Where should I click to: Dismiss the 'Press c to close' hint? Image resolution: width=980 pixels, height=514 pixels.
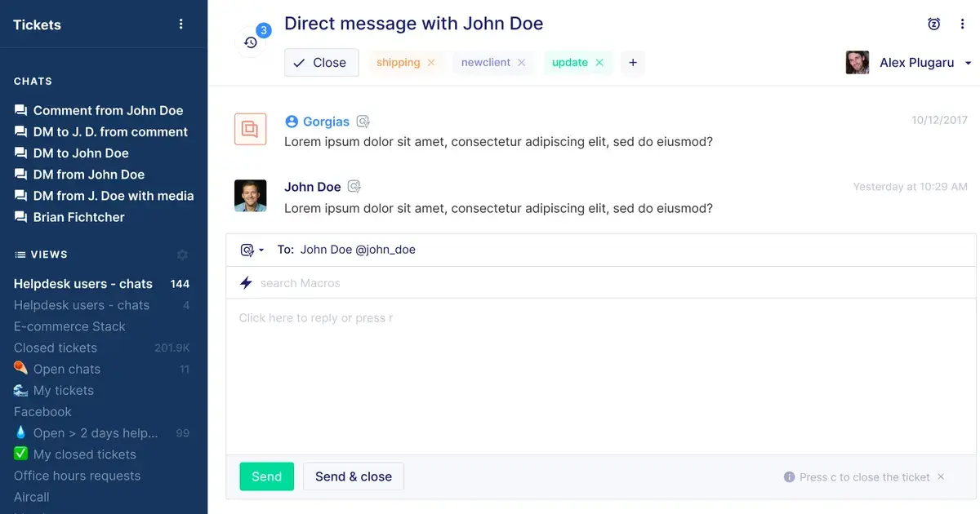pos(940,476)
